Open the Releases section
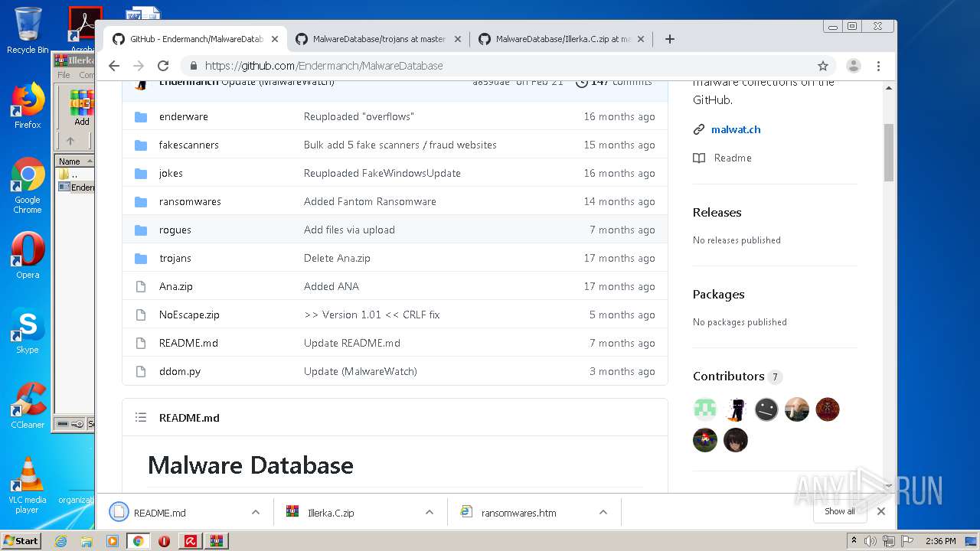The height and width of the screenshot is (551, 980). 717,212
